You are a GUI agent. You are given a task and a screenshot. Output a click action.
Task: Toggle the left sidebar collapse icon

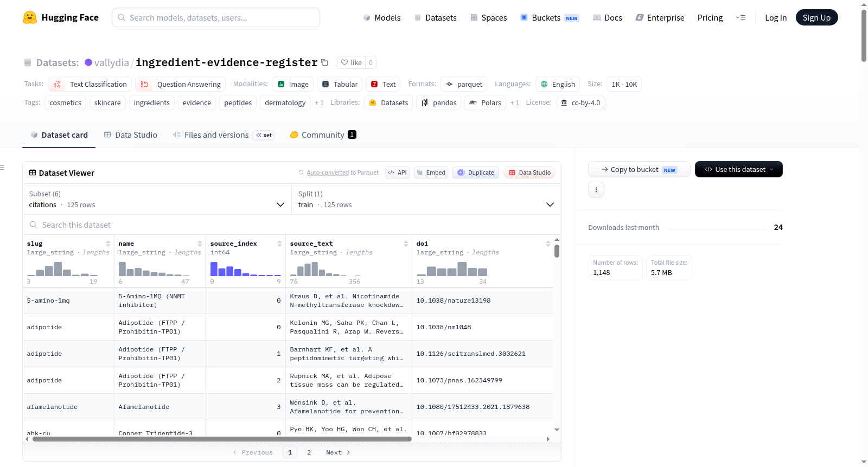point(2,168)
